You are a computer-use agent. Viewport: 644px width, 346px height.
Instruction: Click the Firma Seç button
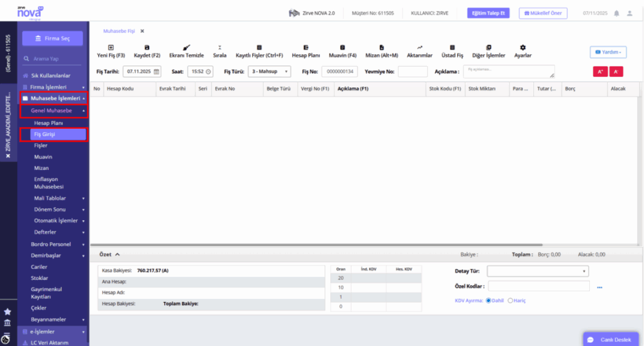[53, 38]
